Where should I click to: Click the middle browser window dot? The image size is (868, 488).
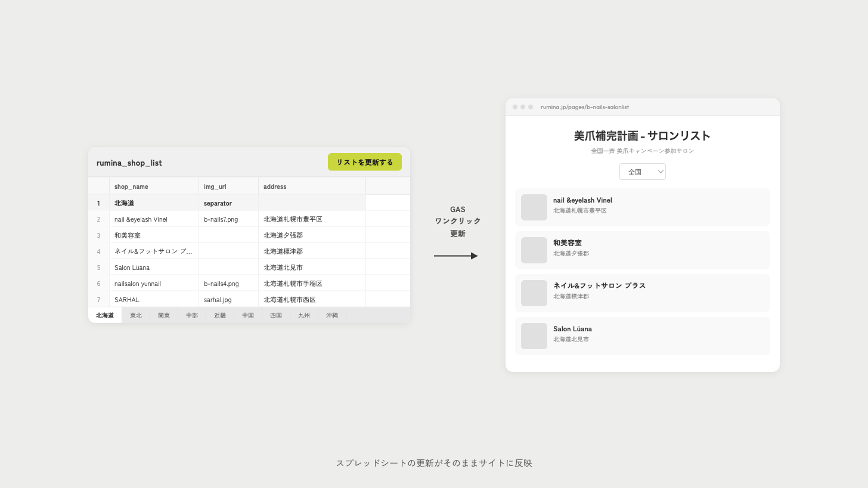(522, 107)
